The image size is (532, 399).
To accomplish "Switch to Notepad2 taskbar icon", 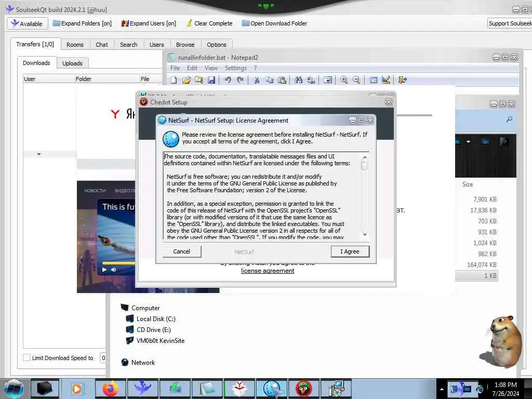I will coord(207,389).
